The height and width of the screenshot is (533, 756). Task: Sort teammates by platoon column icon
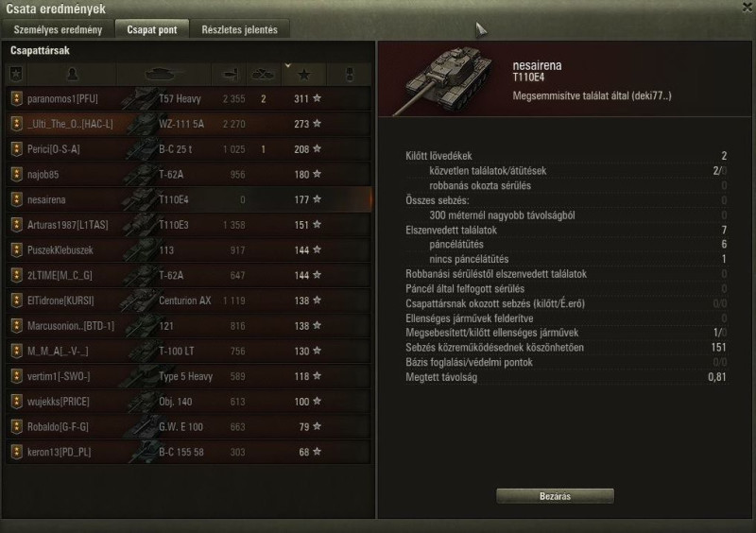16,75
